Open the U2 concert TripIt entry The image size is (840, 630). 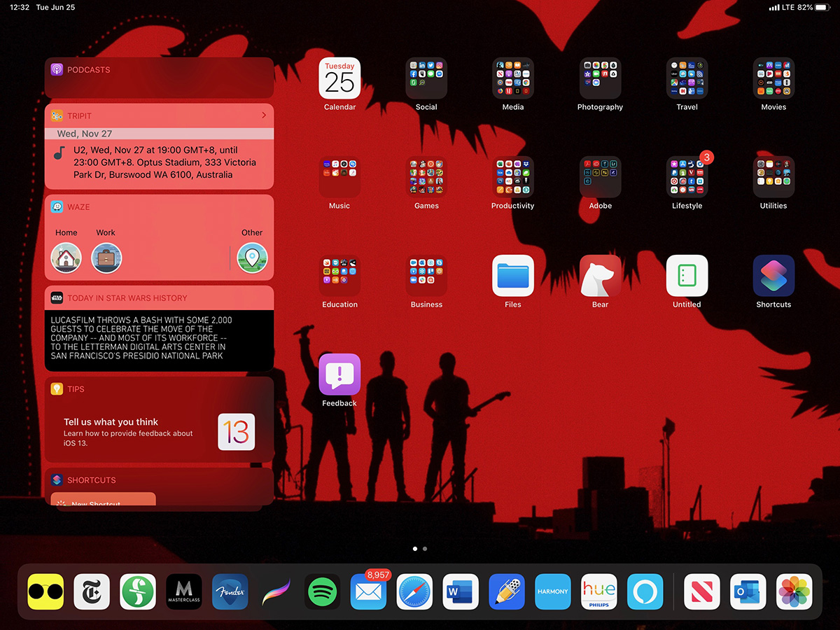[159, 162]
